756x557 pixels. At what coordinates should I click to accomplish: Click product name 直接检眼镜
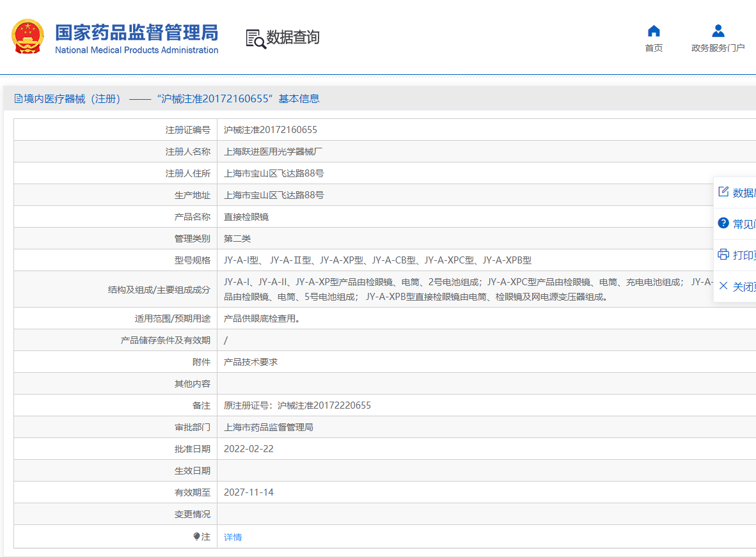click(246, 217)
